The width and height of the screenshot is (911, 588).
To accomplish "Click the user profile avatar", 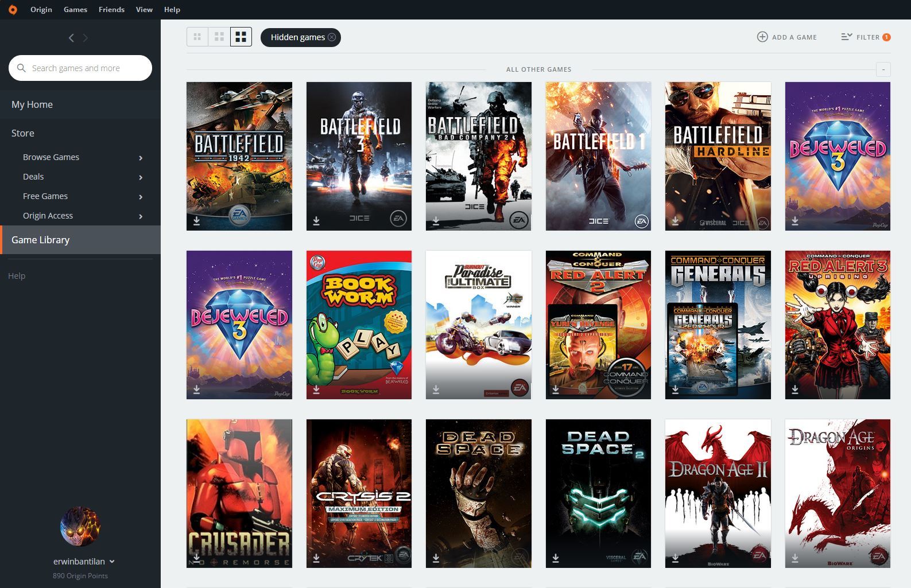I will click(80, 527).
